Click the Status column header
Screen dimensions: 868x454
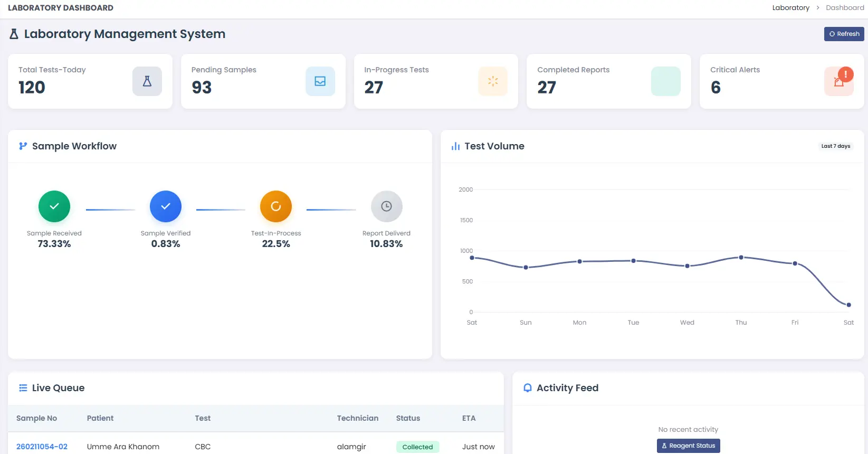coord(408,418)
